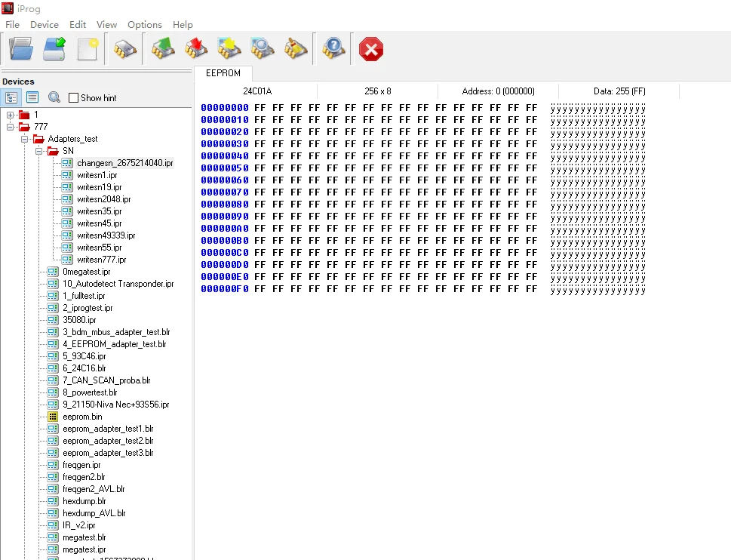Click the chip with red arrow icon
The image size is (731, 560).
point(196,49)
